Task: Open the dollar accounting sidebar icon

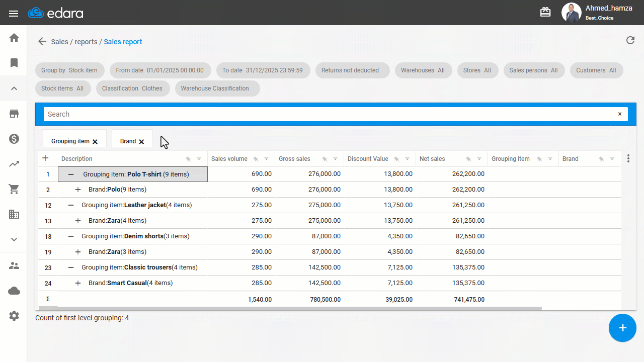Action: 14,139
